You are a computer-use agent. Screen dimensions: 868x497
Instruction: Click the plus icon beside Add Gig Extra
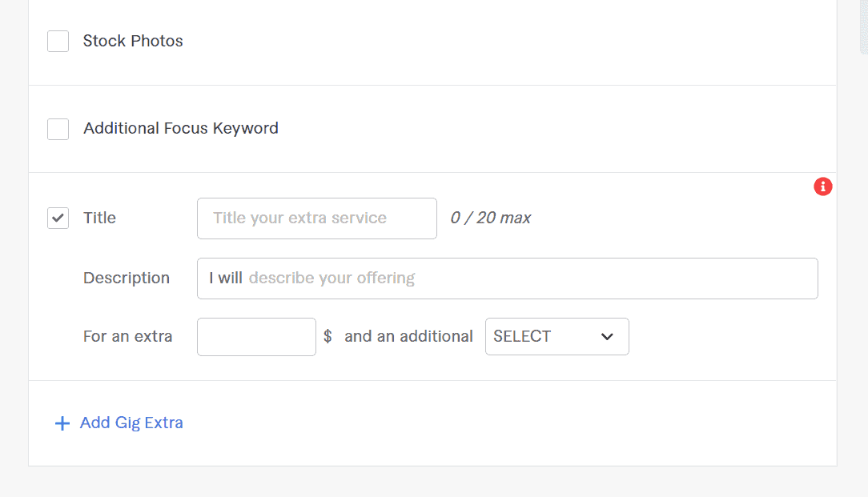coord(62,423)
